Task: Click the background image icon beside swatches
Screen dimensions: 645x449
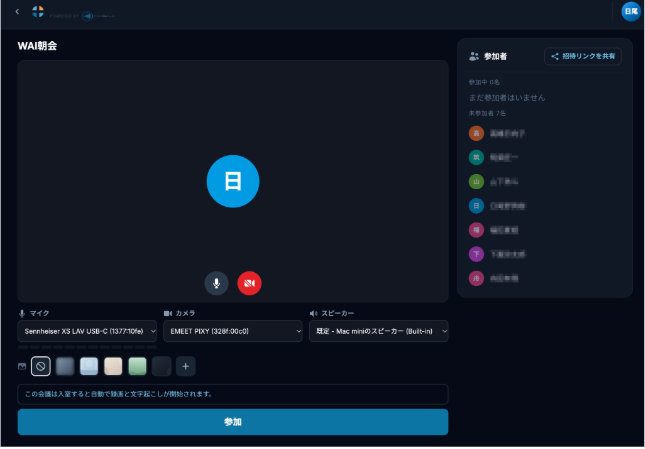Action: pos(22,366)
